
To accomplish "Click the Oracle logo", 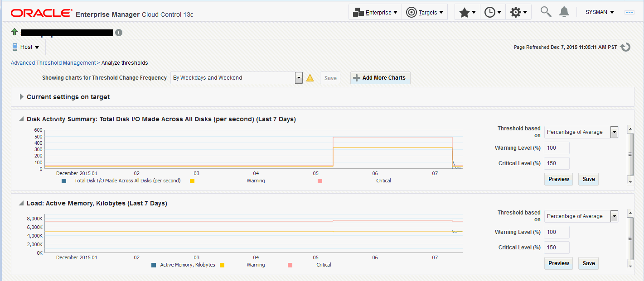I will 41,13.
